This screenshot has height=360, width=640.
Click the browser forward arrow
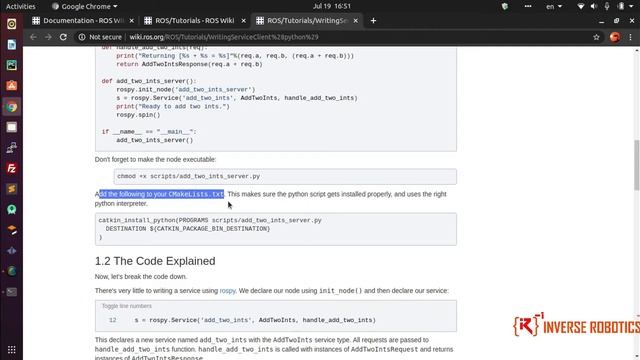(48, 37)
